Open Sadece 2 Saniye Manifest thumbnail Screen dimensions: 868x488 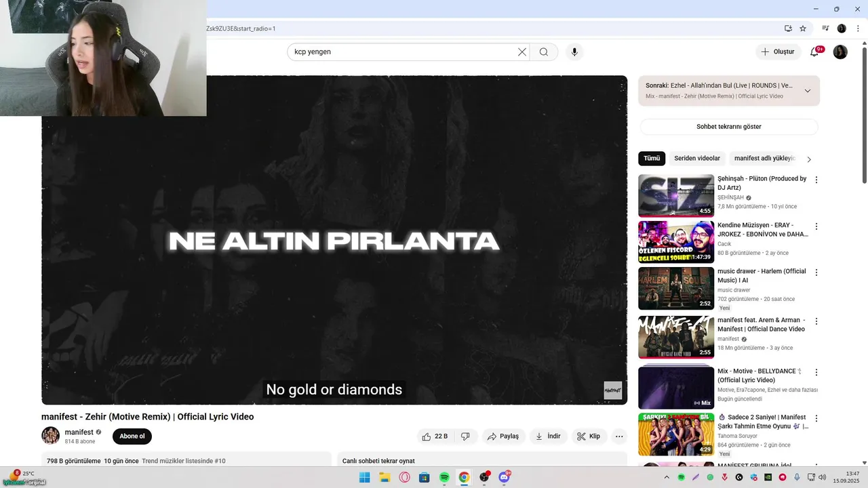676,434
